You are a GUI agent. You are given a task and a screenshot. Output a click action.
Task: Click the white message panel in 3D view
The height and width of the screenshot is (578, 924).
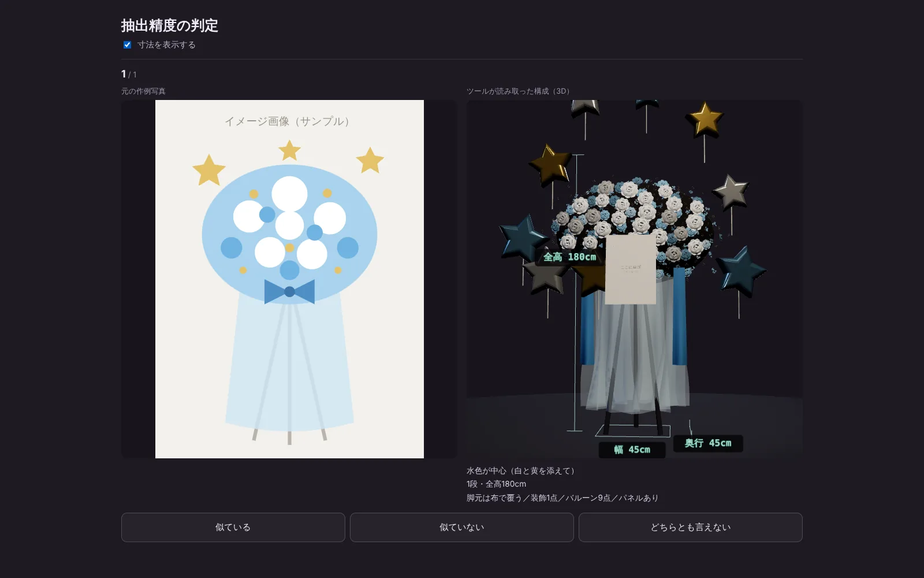pyautogui.click(x=631, y=269)
